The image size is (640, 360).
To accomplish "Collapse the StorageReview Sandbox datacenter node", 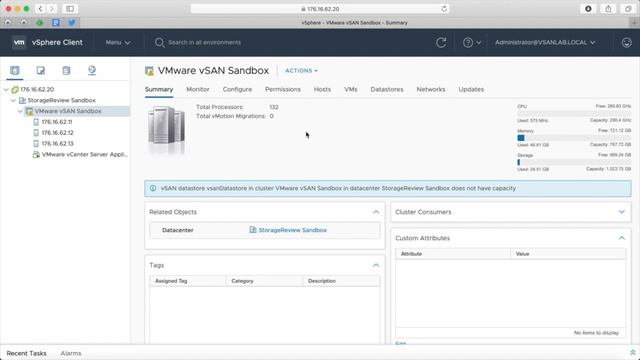I will [x=13, y=100].
